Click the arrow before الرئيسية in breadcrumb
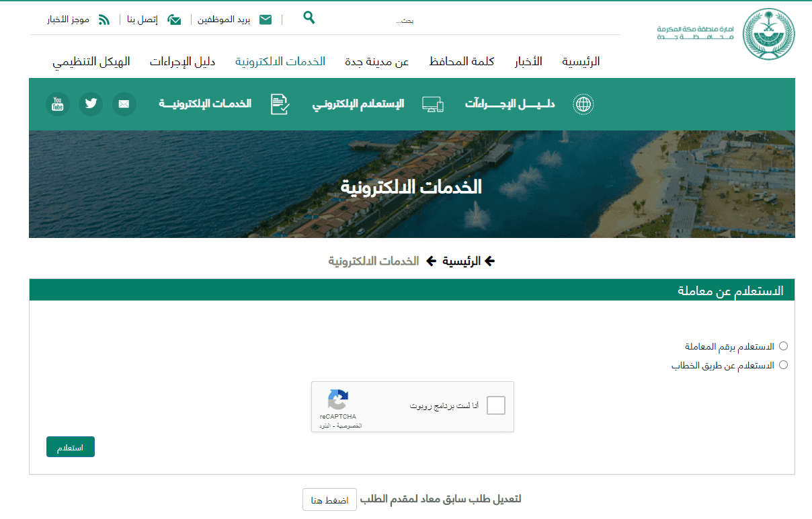Viewport: 812px width, 519px height. [489, 261]
